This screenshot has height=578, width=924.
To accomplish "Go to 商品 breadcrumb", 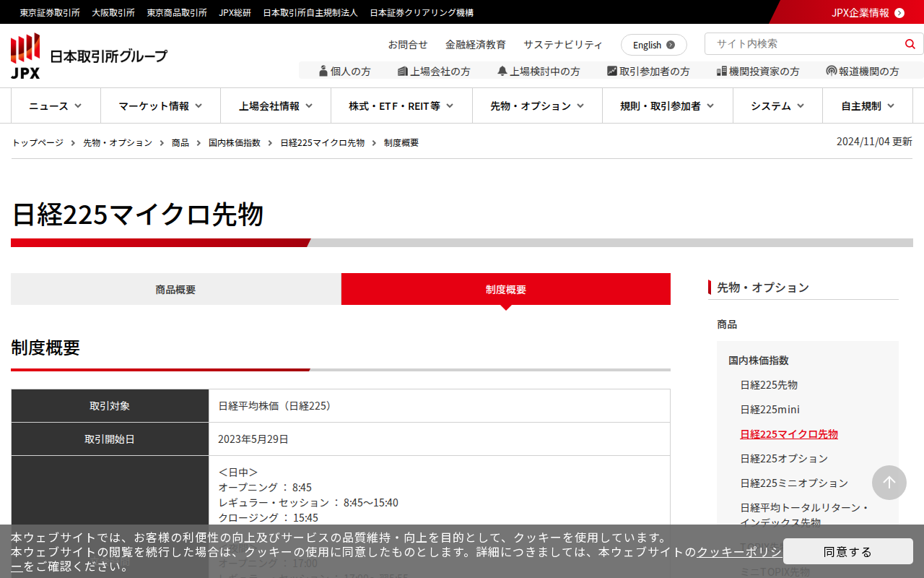I will pos(180,143).
